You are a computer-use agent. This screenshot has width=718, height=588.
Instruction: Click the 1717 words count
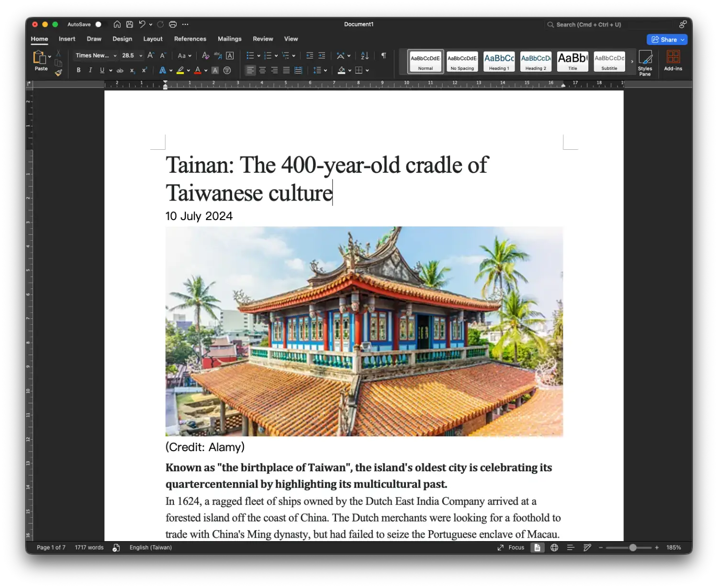(89, 547)
